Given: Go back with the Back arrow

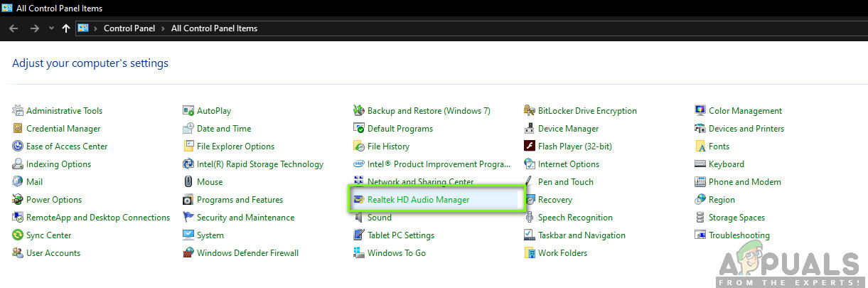Looking at the screenshot, I should (x=14, y=28).
